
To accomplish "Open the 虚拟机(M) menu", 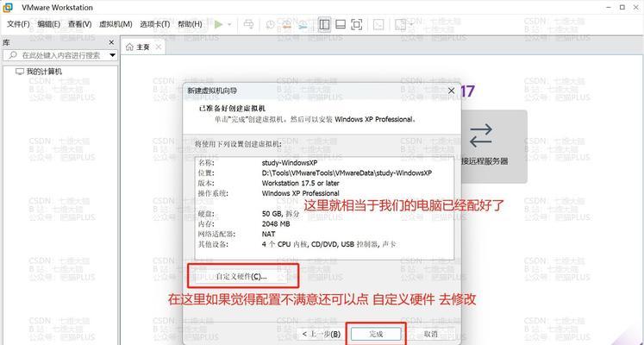I will coord(116,24).
